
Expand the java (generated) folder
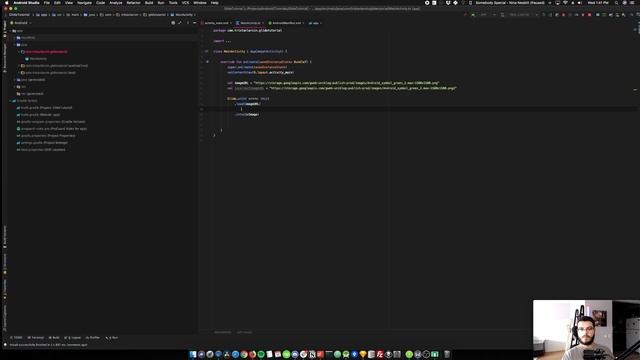15,80
